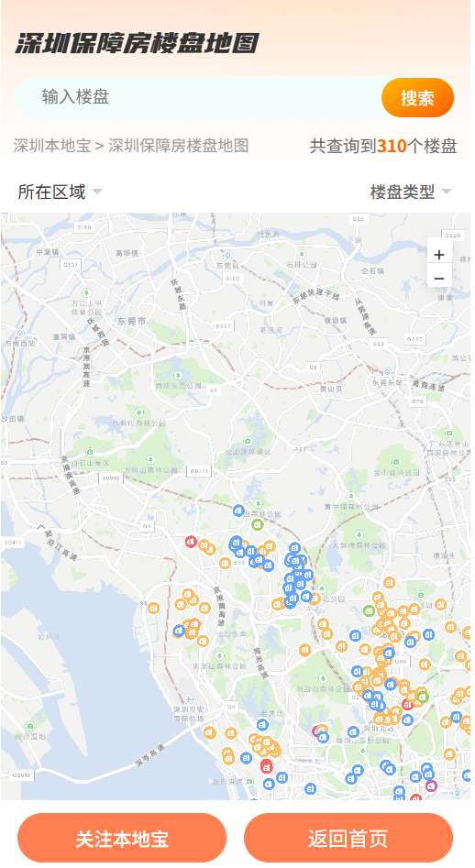
Task: Click the 东莞西站 railway station icon
Action: [20, 334]
